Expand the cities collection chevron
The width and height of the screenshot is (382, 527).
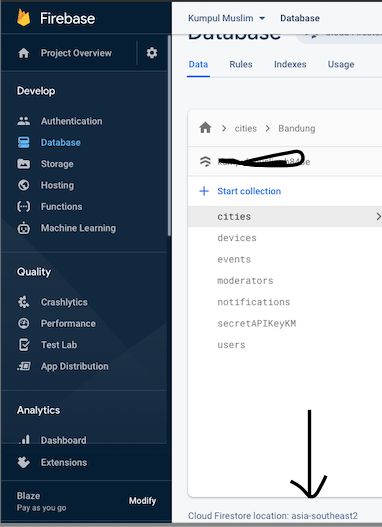[x=378, y=216]
